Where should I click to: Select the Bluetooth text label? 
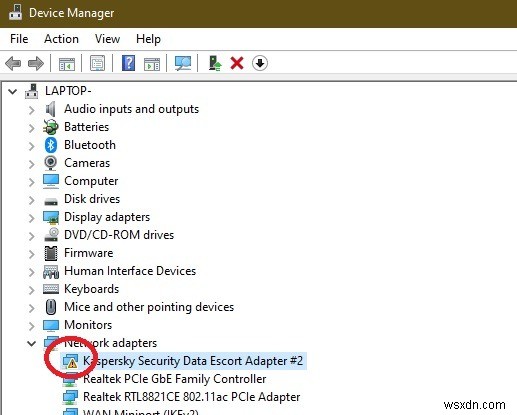(x=90, y=145)
